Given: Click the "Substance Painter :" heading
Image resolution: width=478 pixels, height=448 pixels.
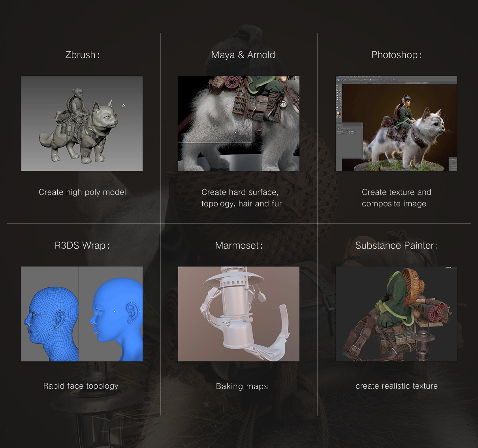Looking at the screenshot, I should coord(397,246).
